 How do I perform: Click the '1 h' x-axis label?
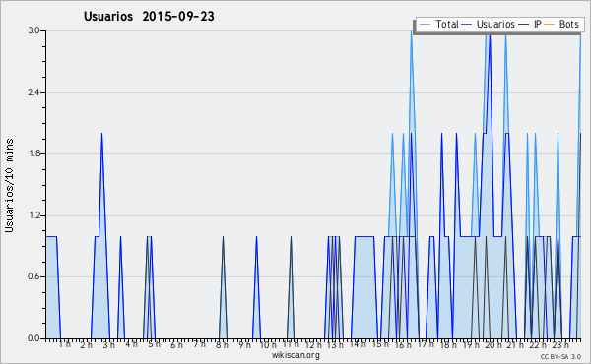coord(64,344)
